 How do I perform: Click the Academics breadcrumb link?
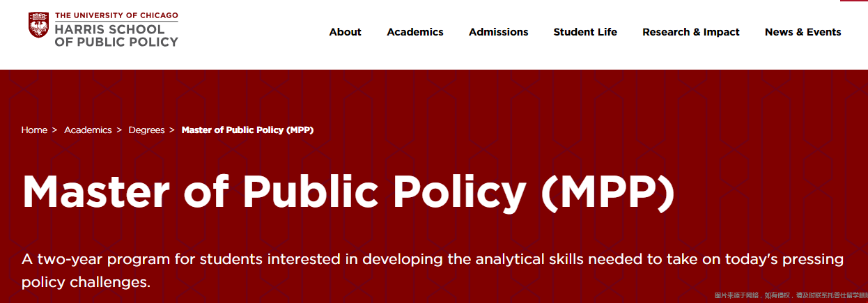tap(88, 130)
